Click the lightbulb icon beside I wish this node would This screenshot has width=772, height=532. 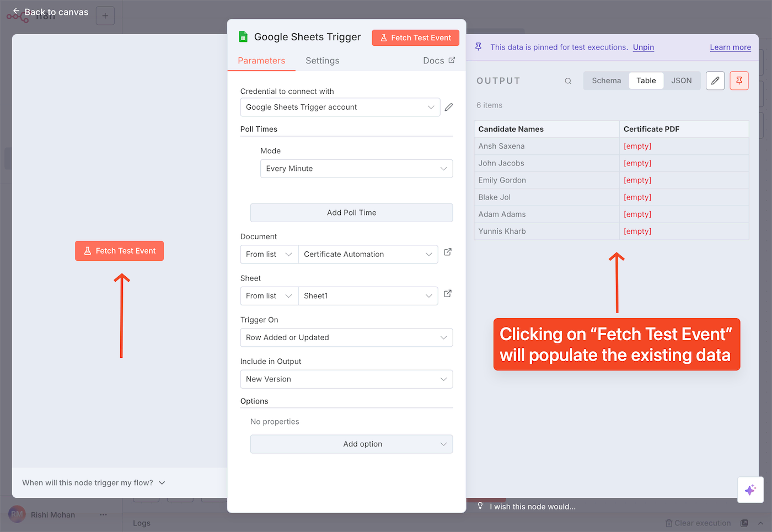pyautogui.click(x=480, y=506)
